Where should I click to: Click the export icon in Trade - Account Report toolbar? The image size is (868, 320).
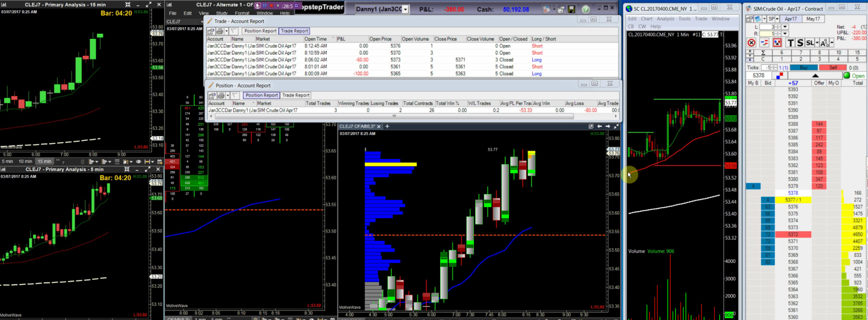(x=211, y=31)
